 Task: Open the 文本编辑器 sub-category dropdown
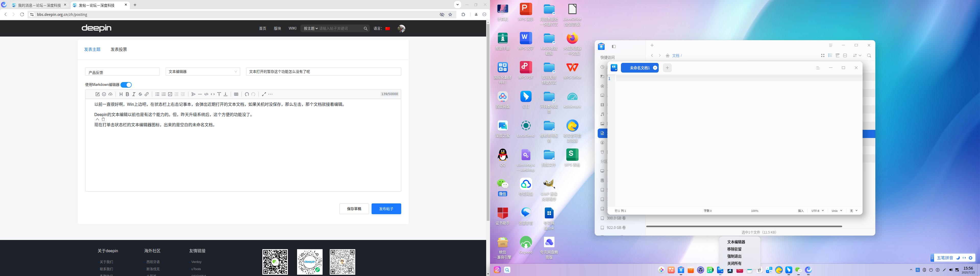(203, 72)
